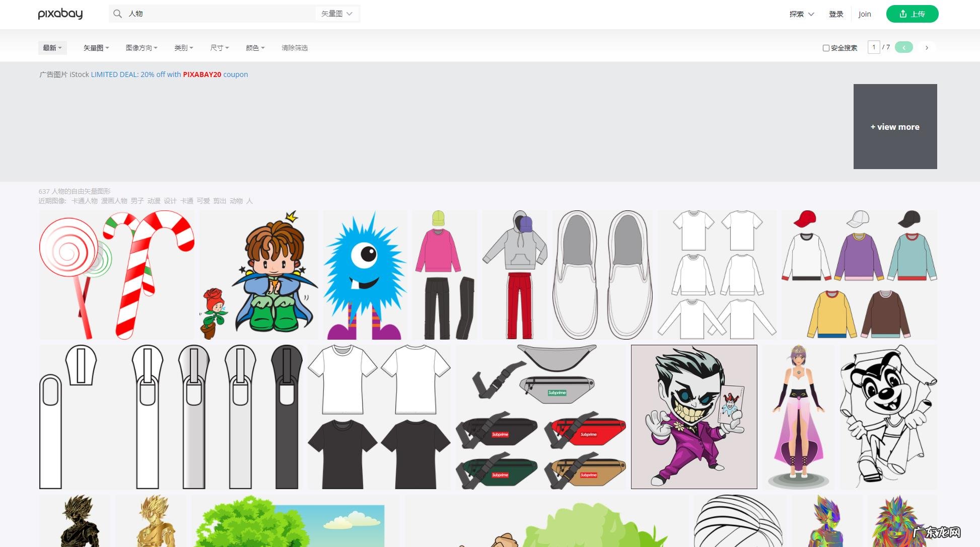Open the 图像方向 orientation filter
This screenshot has width=980, height=547.
click(142, 48)
